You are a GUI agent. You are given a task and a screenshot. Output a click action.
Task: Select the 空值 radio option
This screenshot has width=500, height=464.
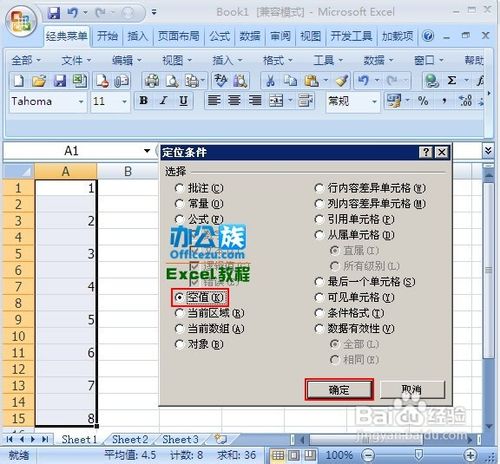pyautogui.click(x=200, y=297)
